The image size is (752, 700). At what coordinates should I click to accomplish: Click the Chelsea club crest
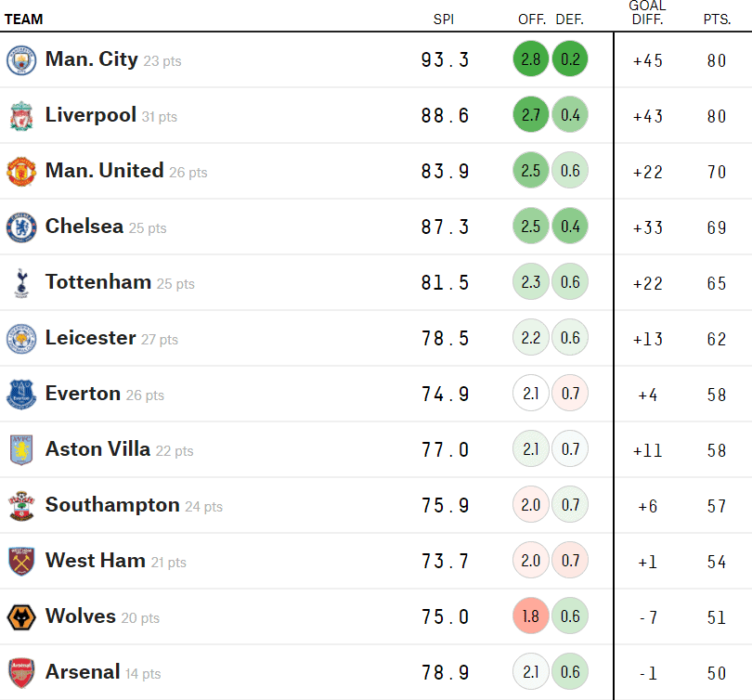tap(21, 227)
